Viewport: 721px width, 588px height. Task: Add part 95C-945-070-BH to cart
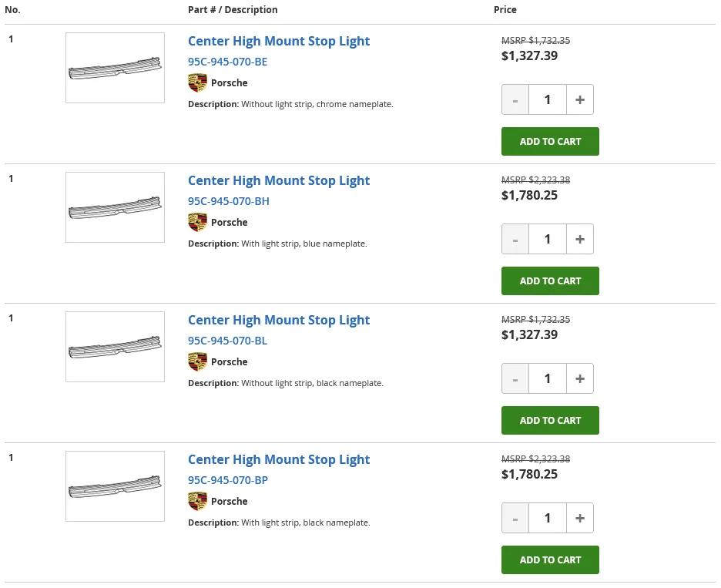tap(550, 281)
